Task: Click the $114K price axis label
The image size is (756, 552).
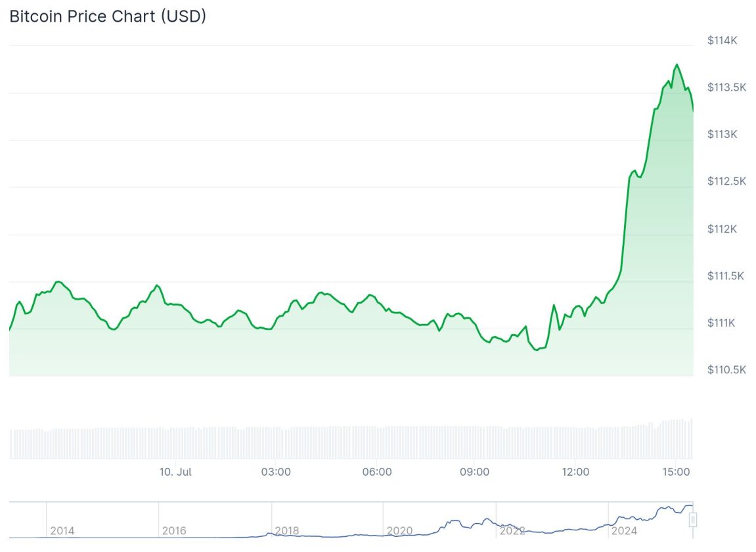Action: 722,41
